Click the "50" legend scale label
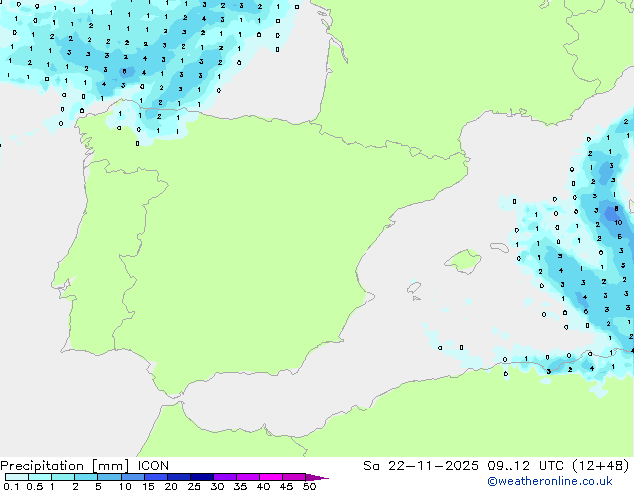634x490 pixels. pos(309,486)
